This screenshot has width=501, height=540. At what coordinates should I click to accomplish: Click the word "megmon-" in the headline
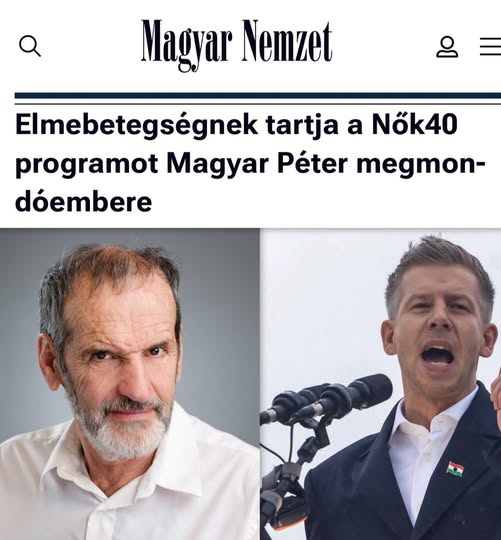coord(420,165)
